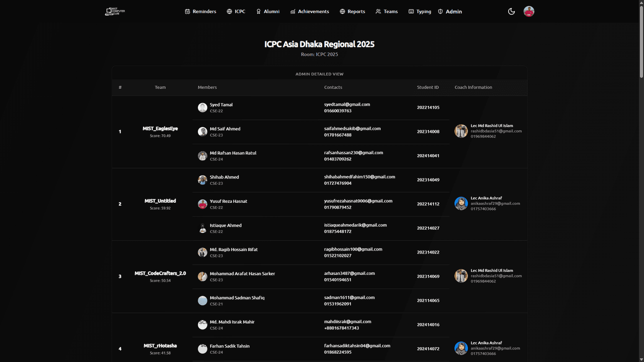644x362 pixels.
Task: Click coach avatar in MIST_rHotasha row
Action: [x=461, y=348]
